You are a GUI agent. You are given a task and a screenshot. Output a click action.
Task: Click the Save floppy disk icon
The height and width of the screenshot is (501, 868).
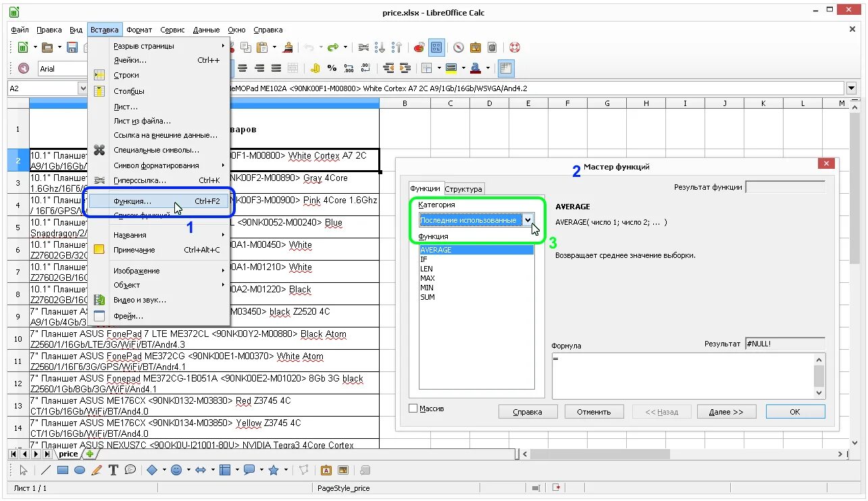(x=72, y=47)
